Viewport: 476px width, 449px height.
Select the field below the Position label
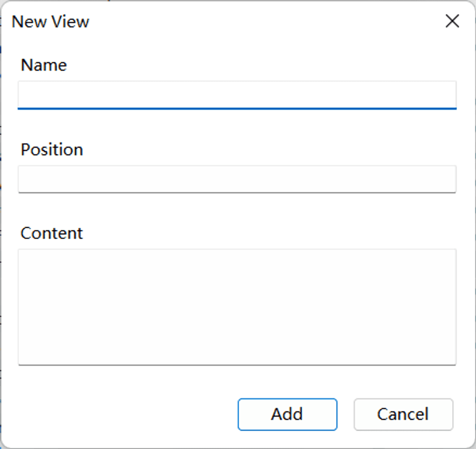click(x=237, y=179)
